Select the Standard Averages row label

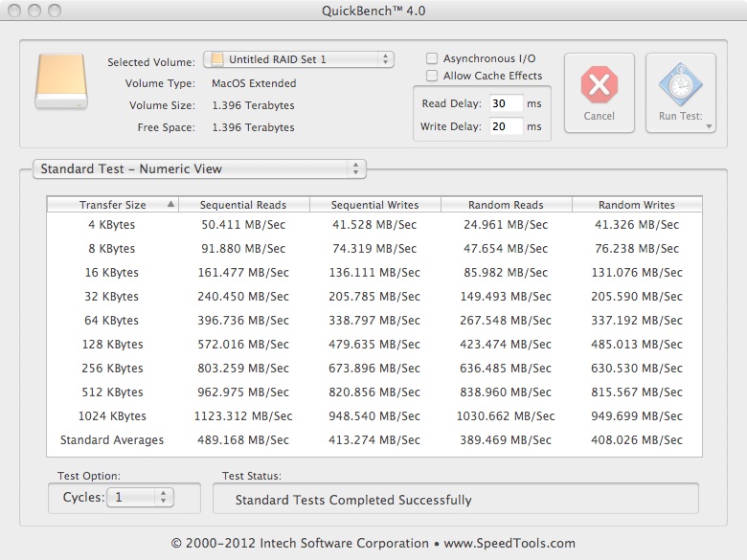pyautogui.click(x=112, y=440)
